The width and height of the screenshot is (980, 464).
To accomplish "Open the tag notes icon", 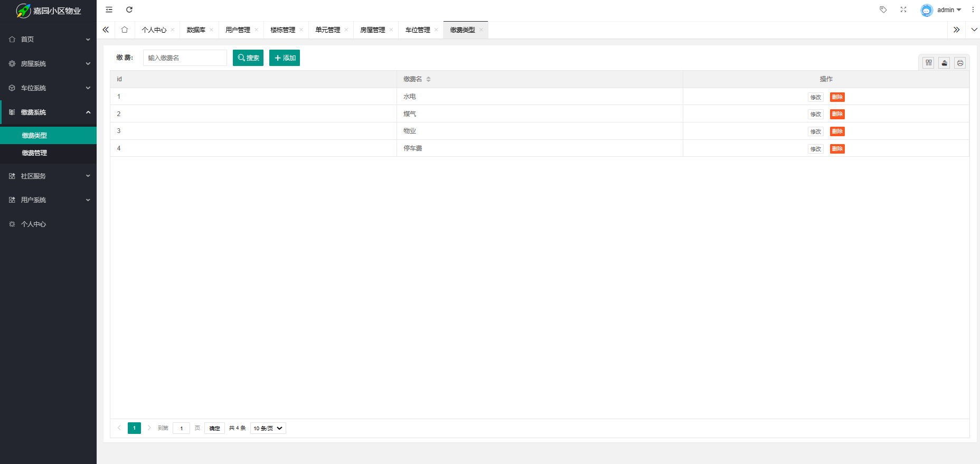I will [883, 10].
